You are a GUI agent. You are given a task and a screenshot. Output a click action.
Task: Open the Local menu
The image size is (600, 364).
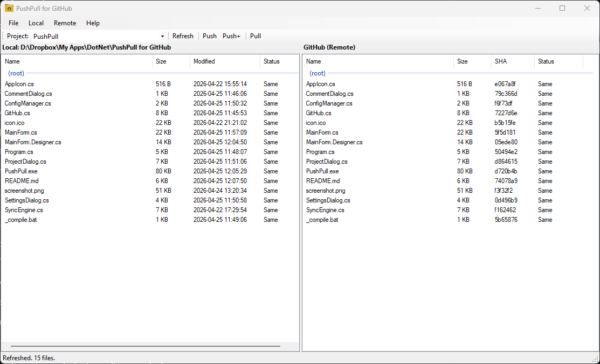pos(36,23)
